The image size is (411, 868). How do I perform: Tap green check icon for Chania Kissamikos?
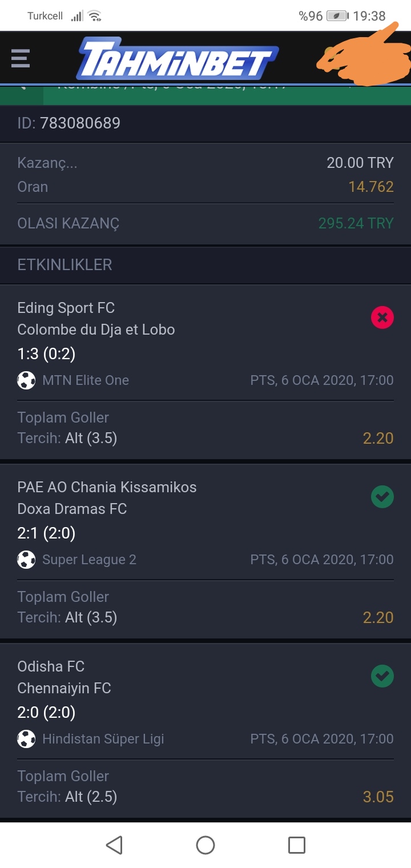click(382, 497)
